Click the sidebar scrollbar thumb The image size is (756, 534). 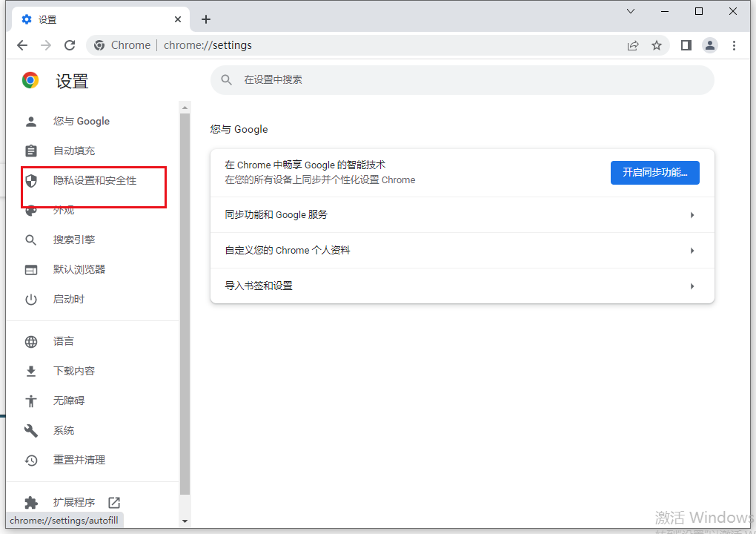[185, 304]
